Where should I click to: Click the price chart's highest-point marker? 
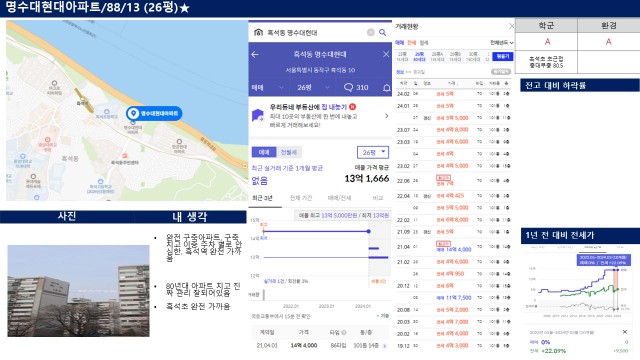tap(369, 231)
